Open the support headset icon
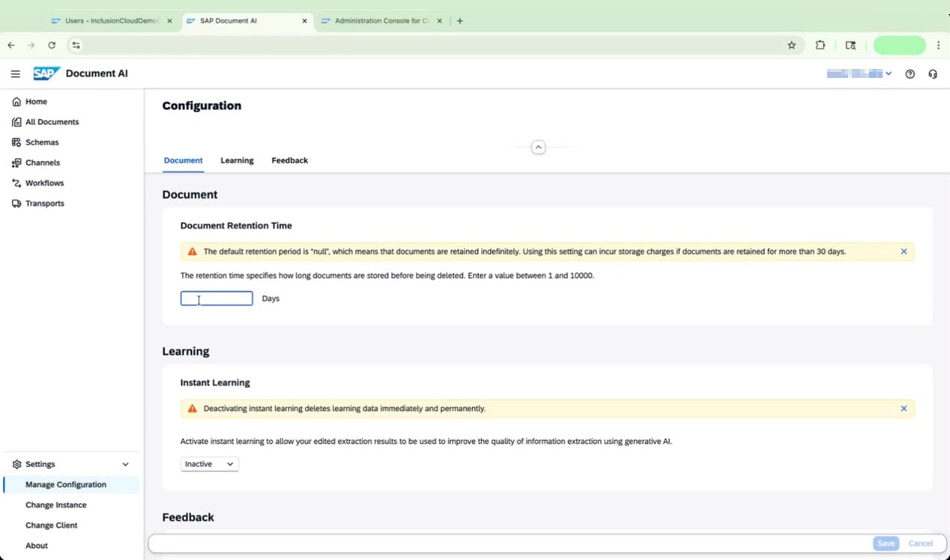The height and width of the screenshot is (560, 950). (x=933, y=74)
